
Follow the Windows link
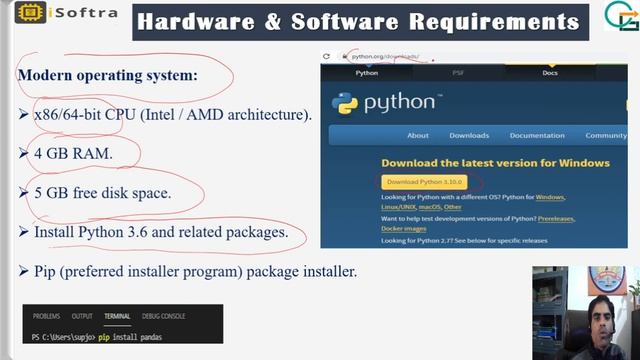click(x=550, y=197)
